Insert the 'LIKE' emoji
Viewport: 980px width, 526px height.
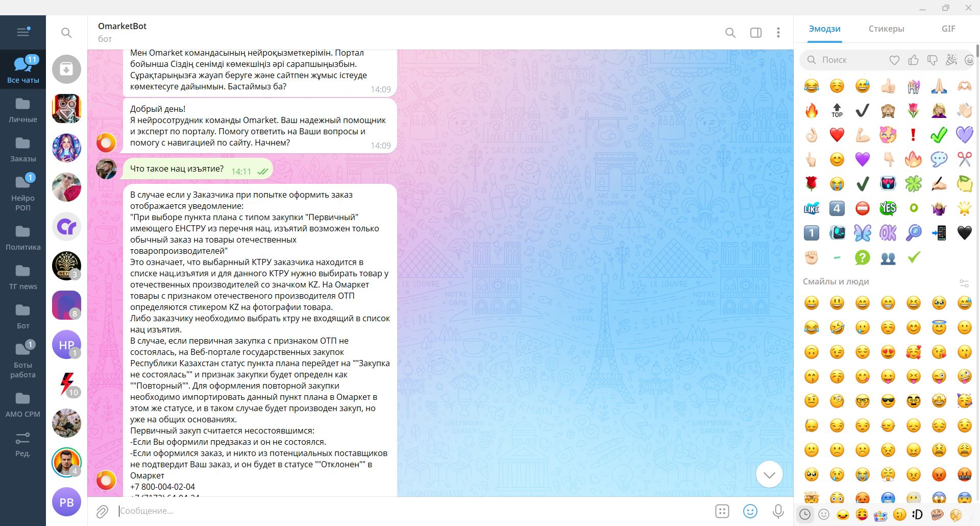coord(811,208)
